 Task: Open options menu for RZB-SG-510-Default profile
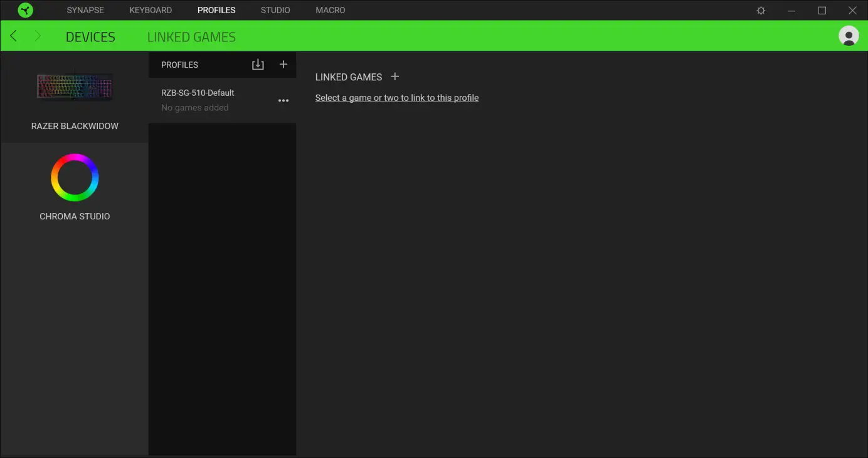283,100
